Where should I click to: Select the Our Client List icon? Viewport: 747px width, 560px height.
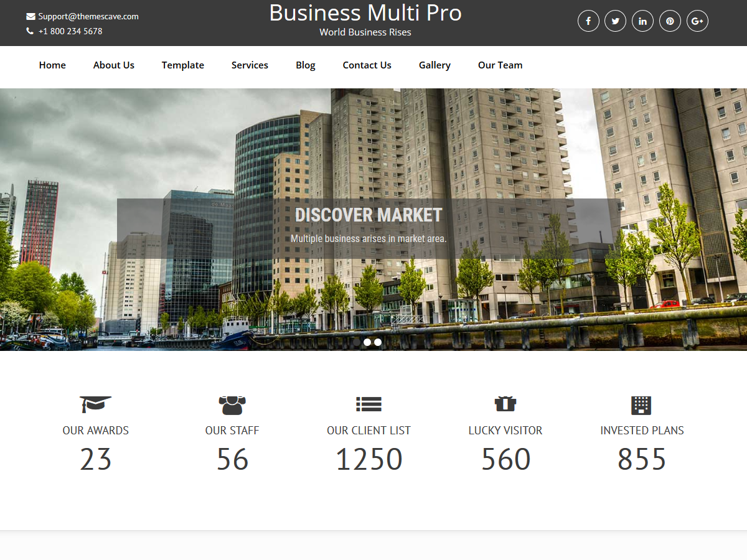click(x=369, y=403)
